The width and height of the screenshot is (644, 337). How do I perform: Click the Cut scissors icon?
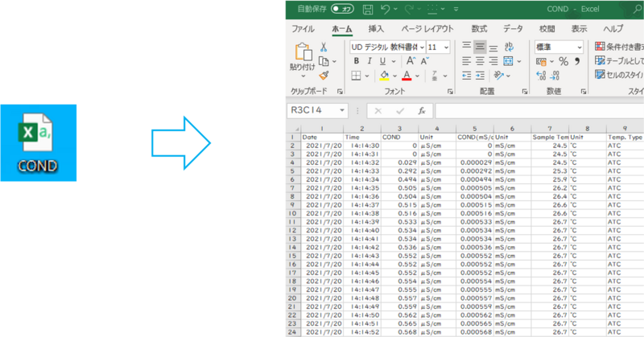324,46
